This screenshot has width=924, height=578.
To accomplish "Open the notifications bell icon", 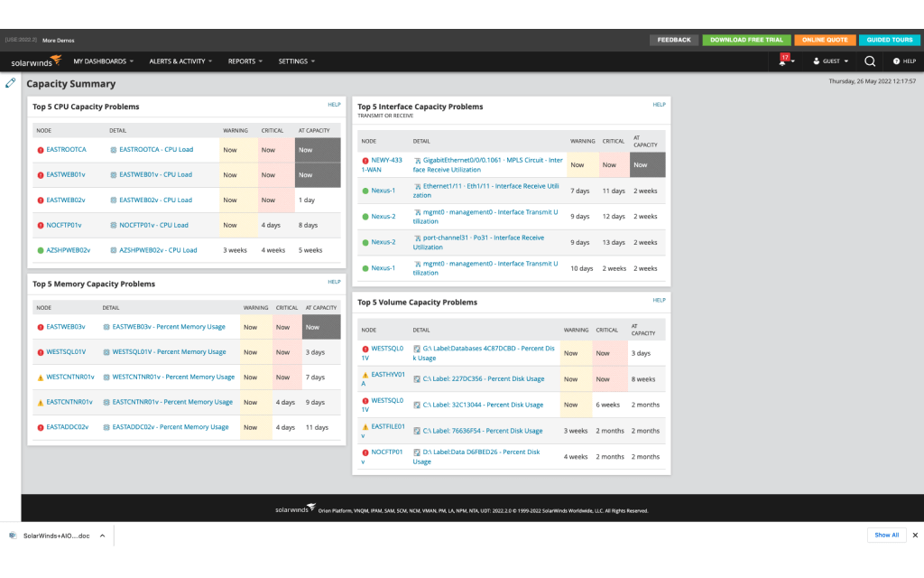I will (x=782, y=61).
